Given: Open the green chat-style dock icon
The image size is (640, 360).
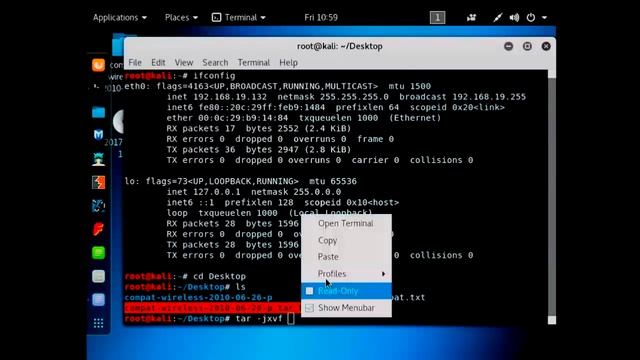Looking at the screenshot, I should point(98,253).
